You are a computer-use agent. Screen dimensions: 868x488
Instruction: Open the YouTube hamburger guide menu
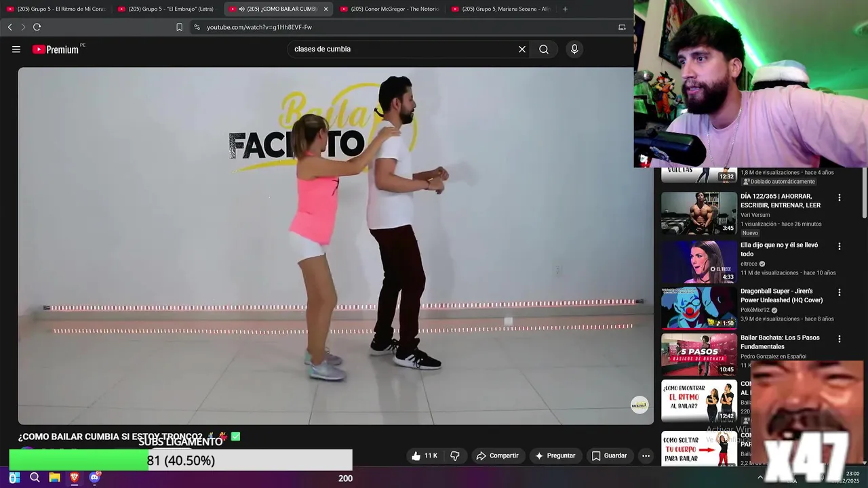16,49
